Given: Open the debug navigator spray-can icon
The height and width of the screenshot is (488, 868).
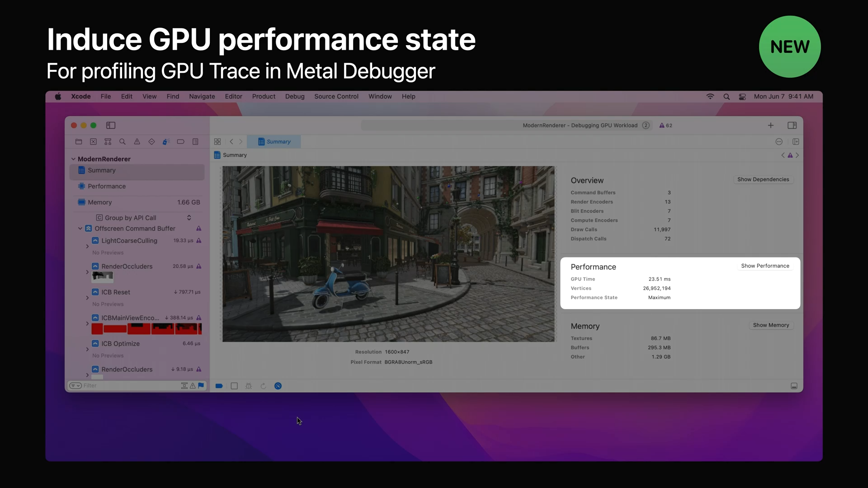Looking at the screenshot, I should pos(166,142).
